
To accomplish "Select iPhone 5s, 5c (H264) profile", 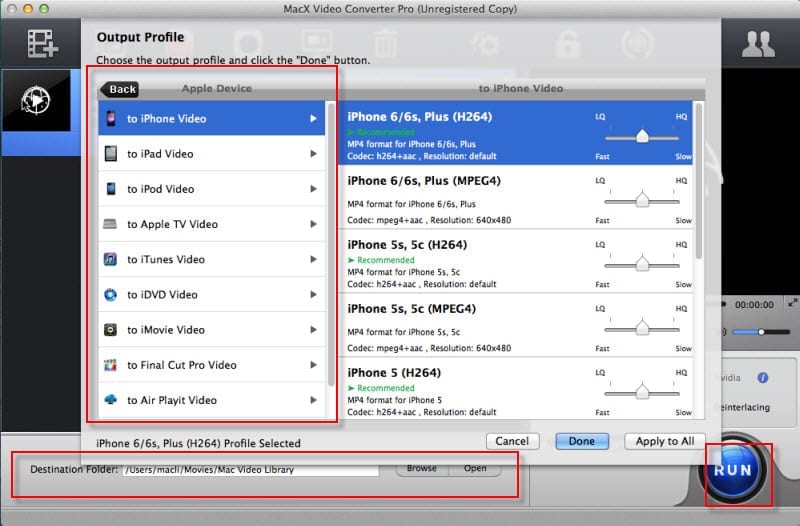I will pos(516,261).
